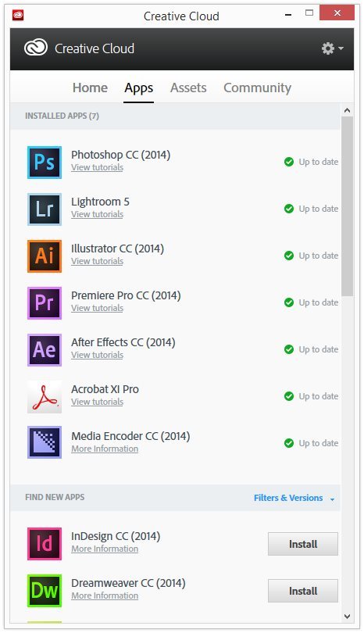The width and height of the screenshot is (364, 633).
Task: Click After Effects' green up-to-date checkmark
Action: [289, 349]
